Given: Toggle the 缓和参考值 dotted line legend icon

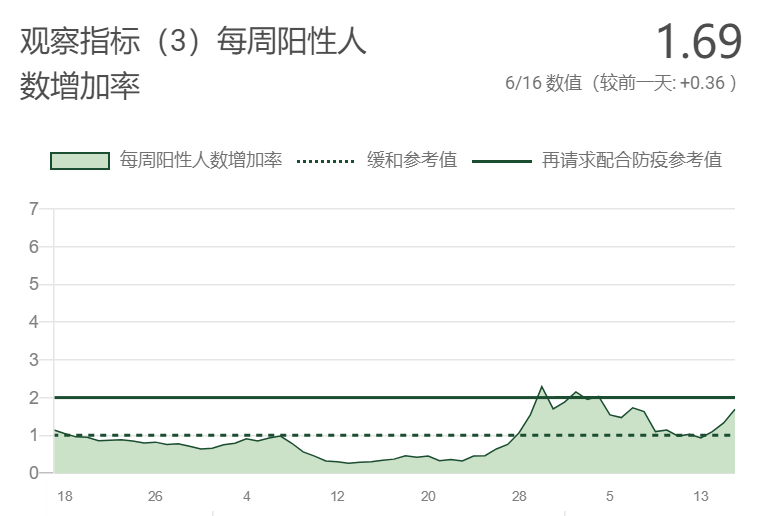Looking at the screenshot, I should pos(325,161).
